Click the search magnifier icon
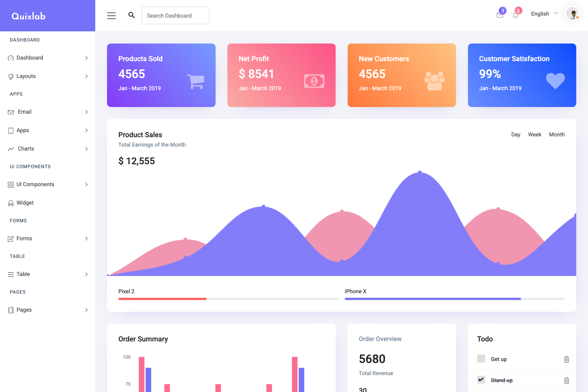This screenshot has width=588, height=392. (132, 15)
